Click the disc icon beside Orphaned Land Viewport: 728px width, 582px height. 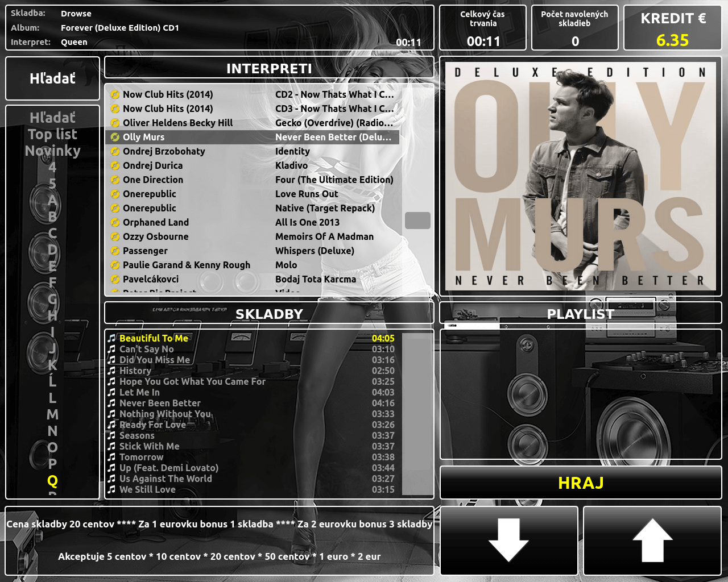115,222
